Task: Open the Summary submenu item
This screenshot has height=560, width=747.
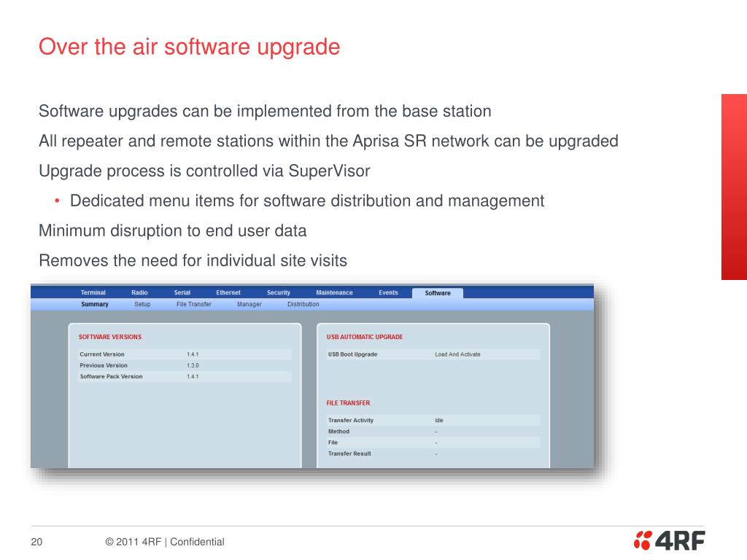Action: coord(95,304)
